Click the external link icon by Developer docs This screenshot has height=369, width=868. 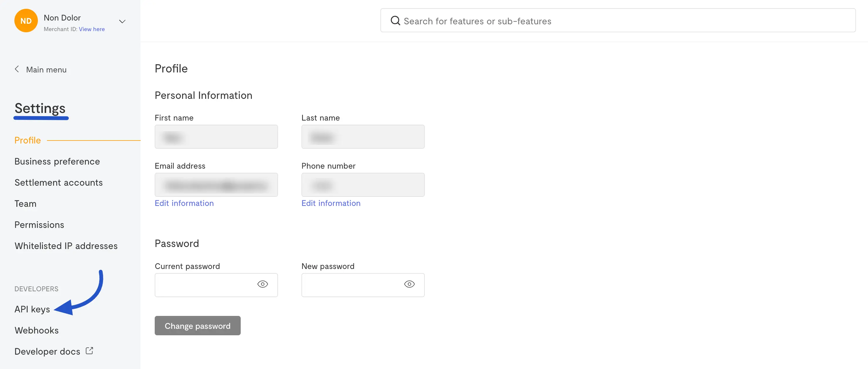89,351
